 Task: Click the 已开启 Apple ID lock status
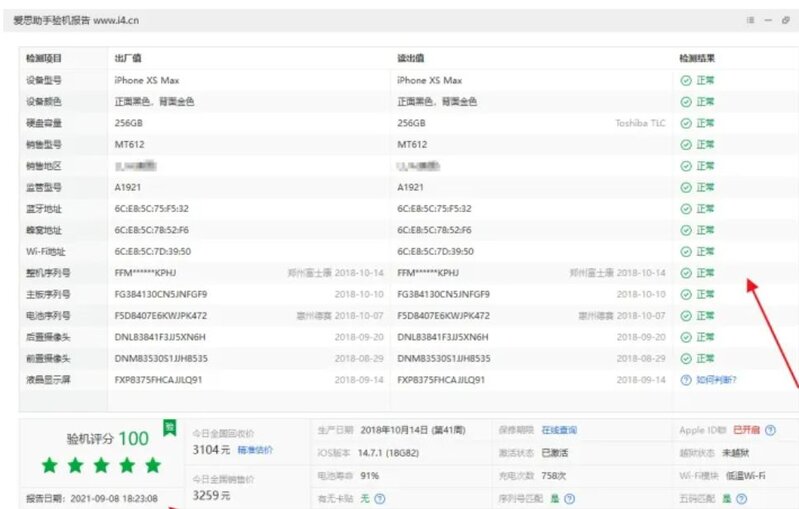[x=746, y=429]
